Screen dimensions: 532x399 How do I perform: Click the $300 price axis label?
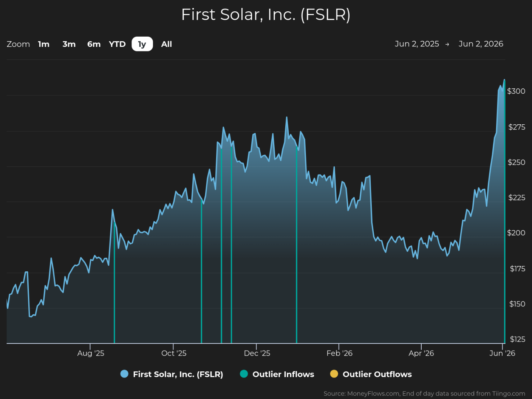516,91
